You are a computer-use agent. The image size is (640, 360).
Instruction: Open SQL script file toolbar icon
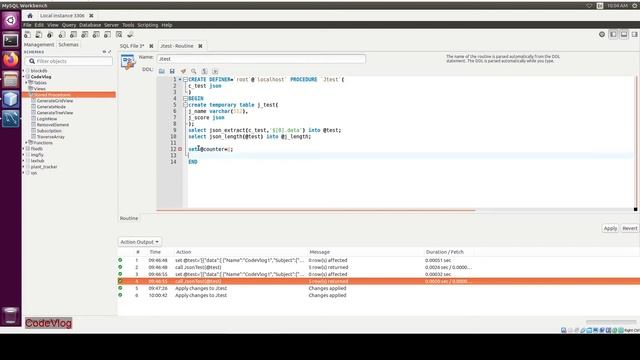(39, 35)
